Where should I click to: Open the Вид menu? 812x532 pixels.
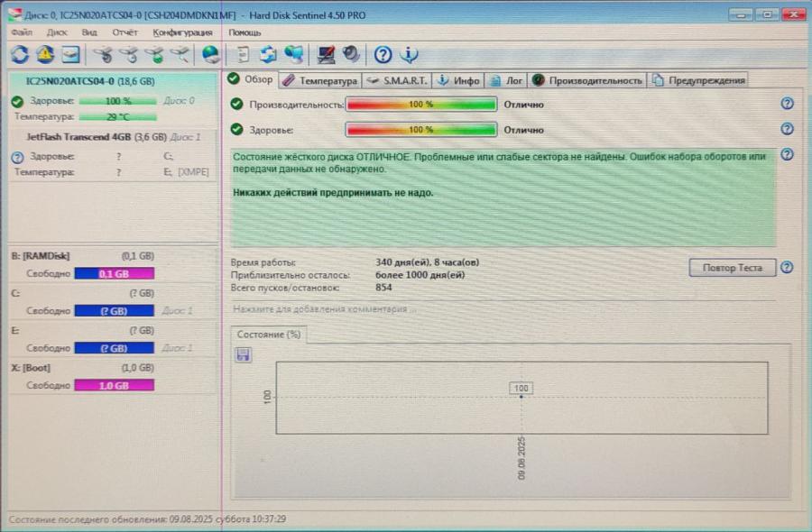[x=89, y=32]
